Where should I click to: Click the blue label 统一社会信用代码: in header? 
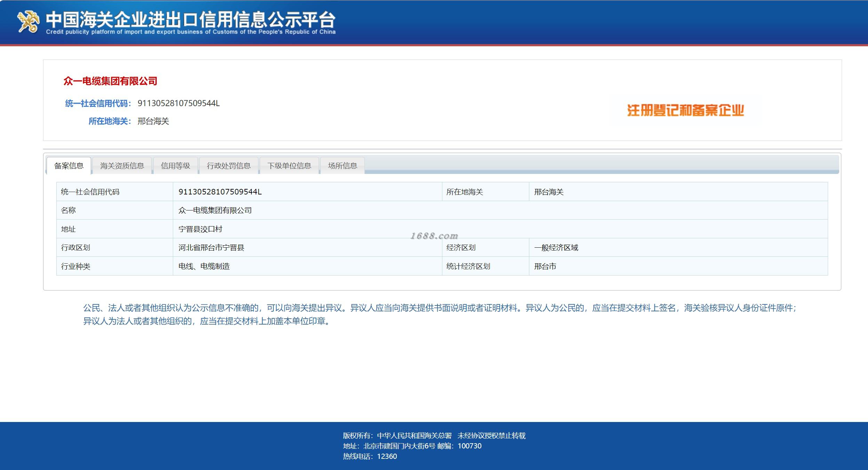coord(98,103)
